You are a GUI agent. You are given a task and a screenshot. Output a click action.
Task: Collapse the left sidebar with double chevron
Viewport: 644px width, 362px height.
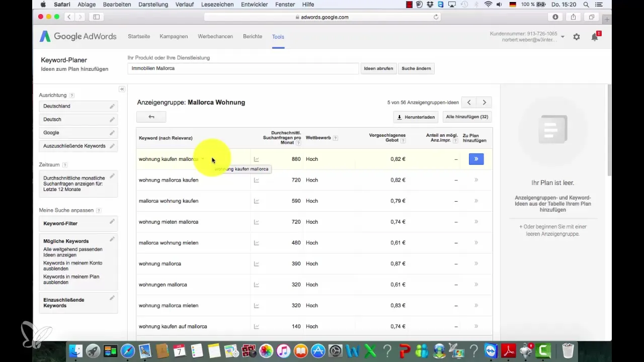coord(122,89)
